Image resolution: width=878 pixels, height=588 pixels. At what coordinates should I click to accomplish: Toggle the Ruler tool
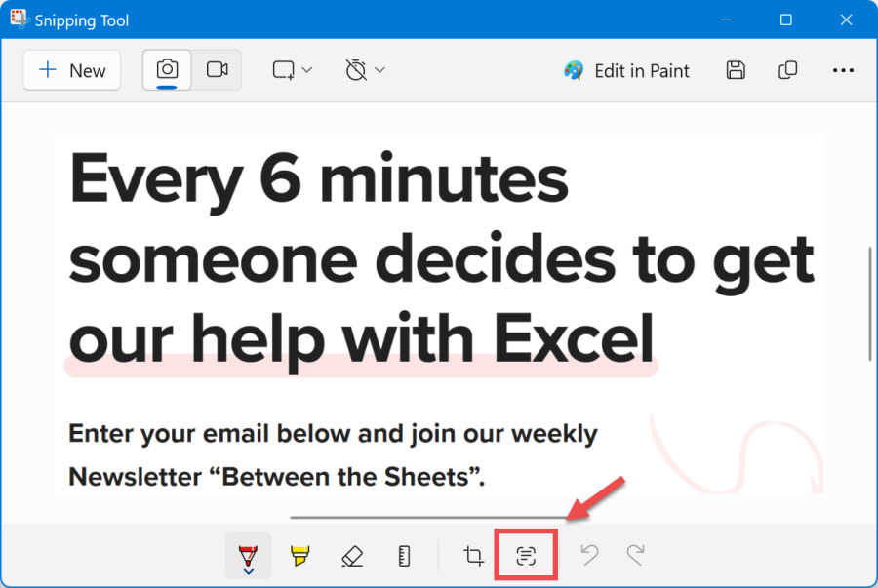coord(405,556)
